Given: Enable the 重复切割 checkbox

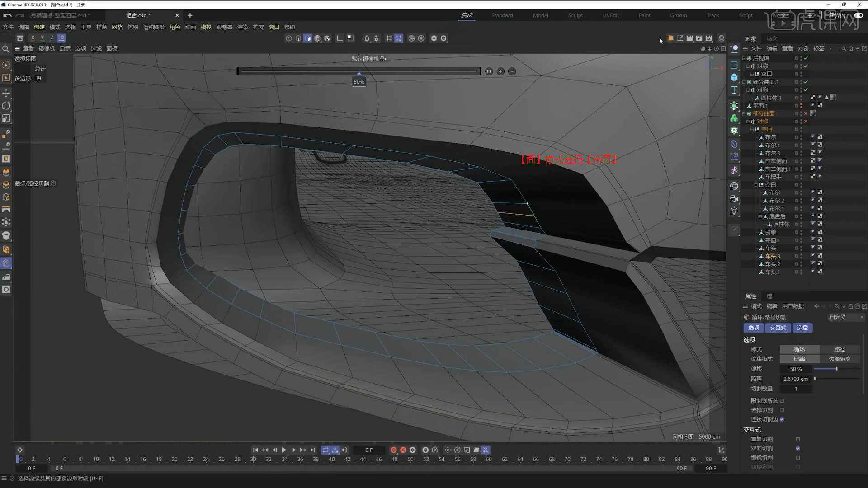Looking at the screenshot, I should [x=797, y=439].
